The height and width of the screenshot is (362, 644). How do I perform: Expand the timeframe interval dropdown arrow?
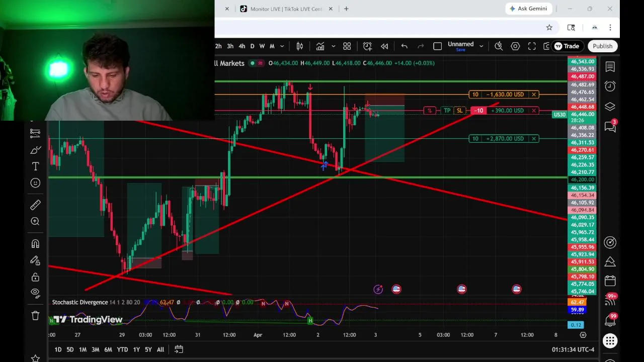[282, 46]
